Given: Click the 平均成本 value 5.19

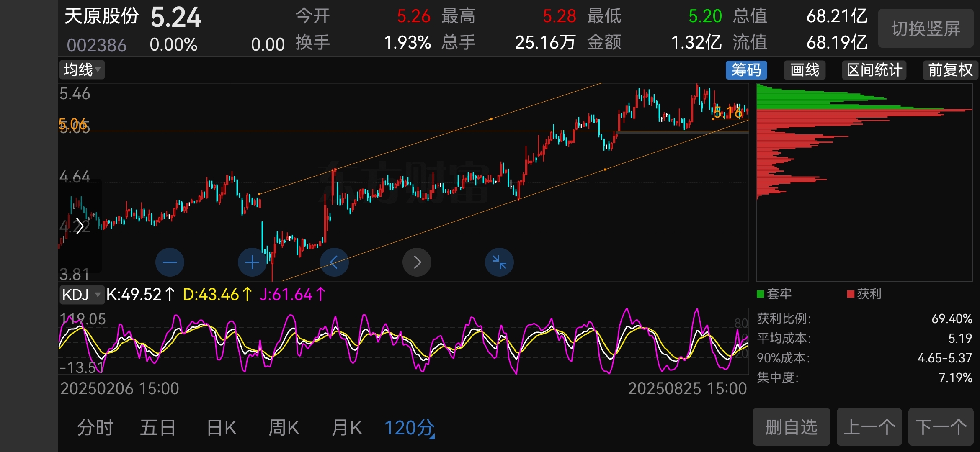Looking at the screenshot, I should point(960,338).
